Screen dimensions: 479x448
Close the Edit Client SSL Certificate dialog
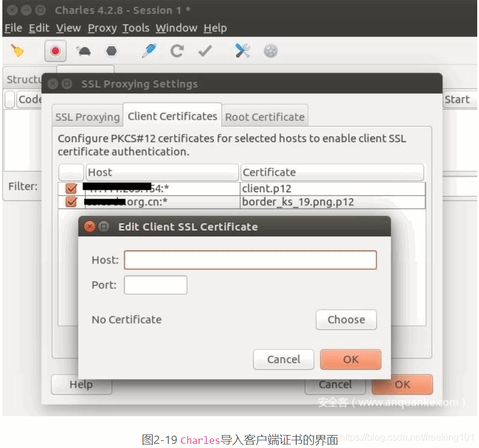pos(90,226)
